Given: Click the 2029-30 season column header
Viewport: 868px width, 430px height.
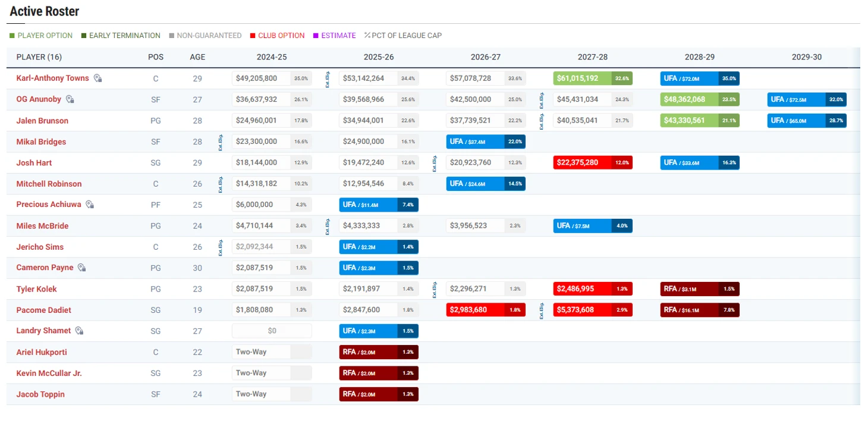Looking at the screenshot, I should point(807,57).
